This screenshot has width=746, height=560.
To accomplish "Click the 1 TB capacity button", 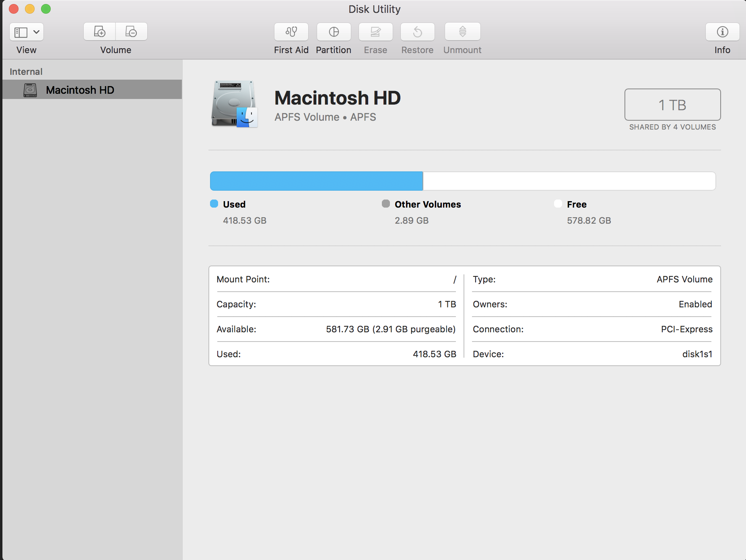I will pyautogui.click(x=672, y=105).
